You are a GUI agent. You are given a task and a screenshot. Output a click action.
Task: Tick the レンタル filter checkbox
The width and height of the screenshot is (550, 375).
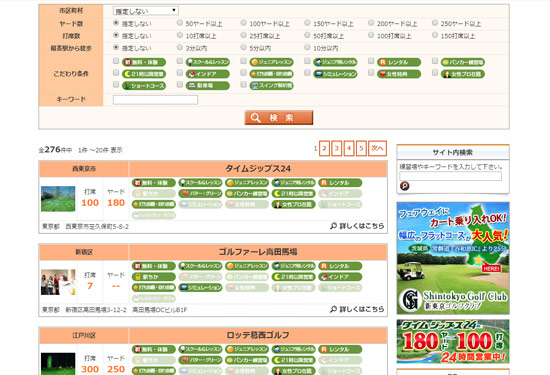tap(371, 61)
